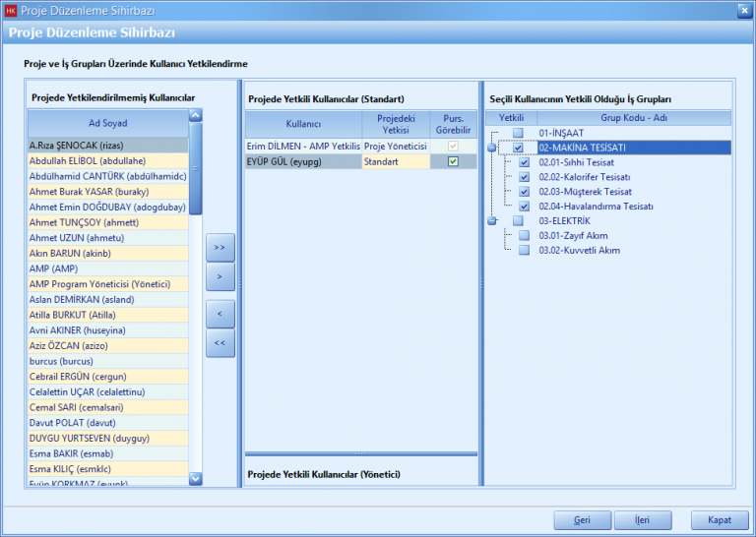Sort by the Ad Soyad column header
The image size is (756, 537).
pyautogui.click(x=107, y=124)
